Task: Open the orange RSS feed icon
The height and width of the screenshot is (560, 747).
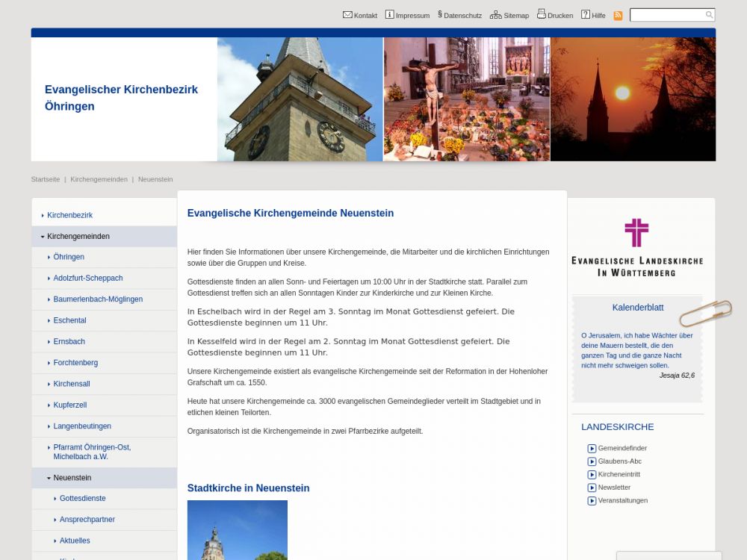Action: pos(618,16)
